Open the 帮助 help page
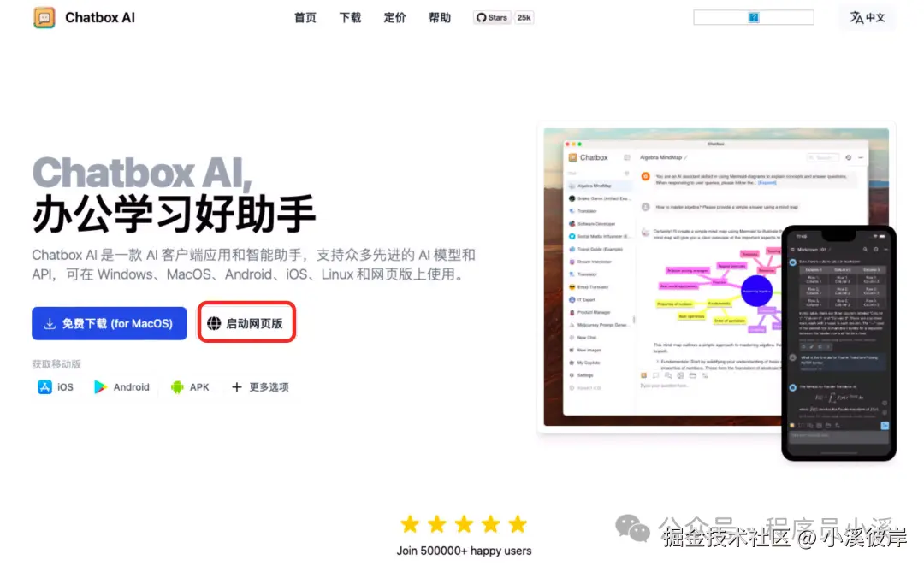 (439, 17)
